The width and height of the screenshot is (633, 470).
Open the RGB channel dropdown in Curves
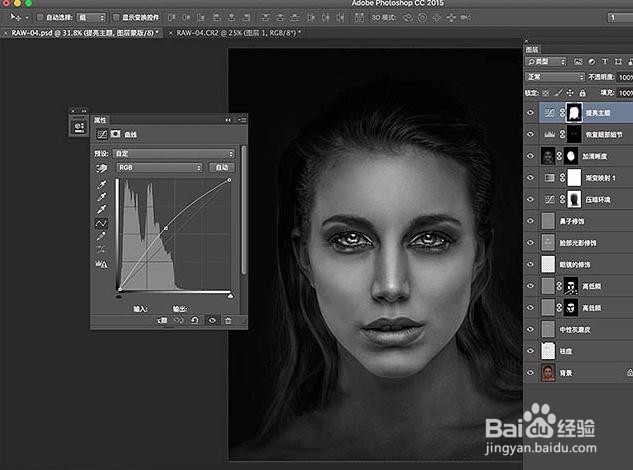[x=159, y=168]
